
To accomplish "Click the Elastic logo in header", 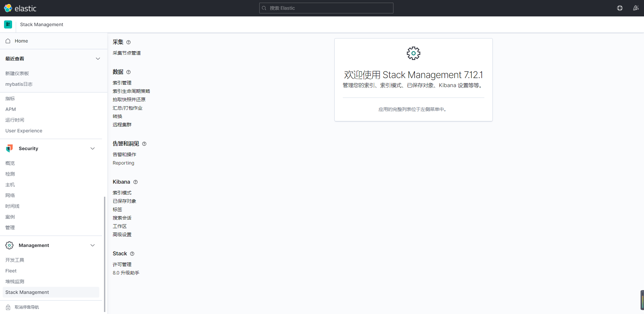I will click(x=20, y=8).
